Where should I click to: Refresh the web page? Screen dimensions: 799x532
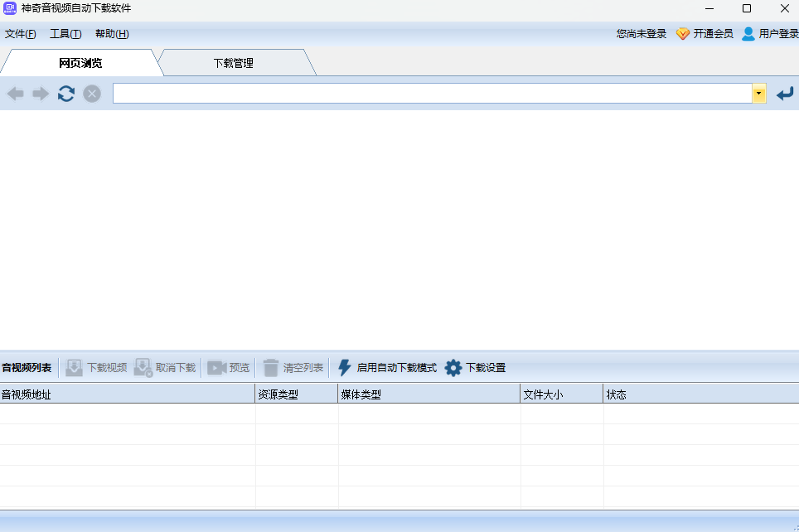[66, 94]
